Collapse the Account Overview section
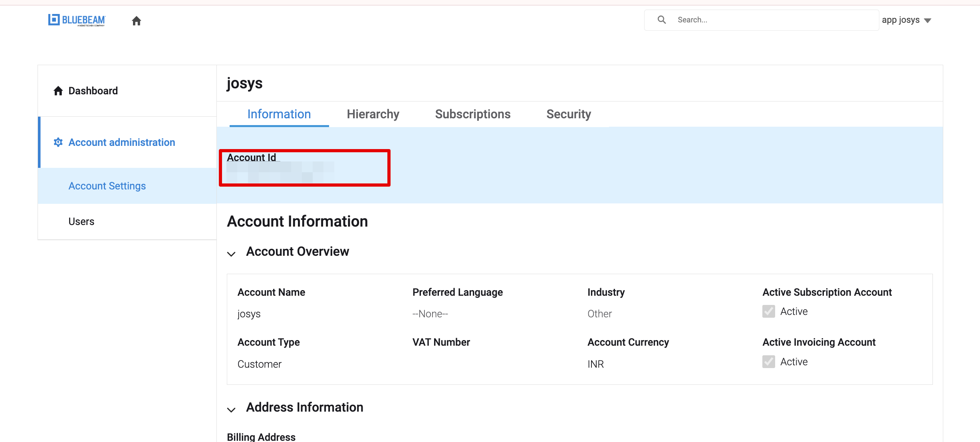Image resolution: width=980 pixels, height=442 pixels. (231, 254)
